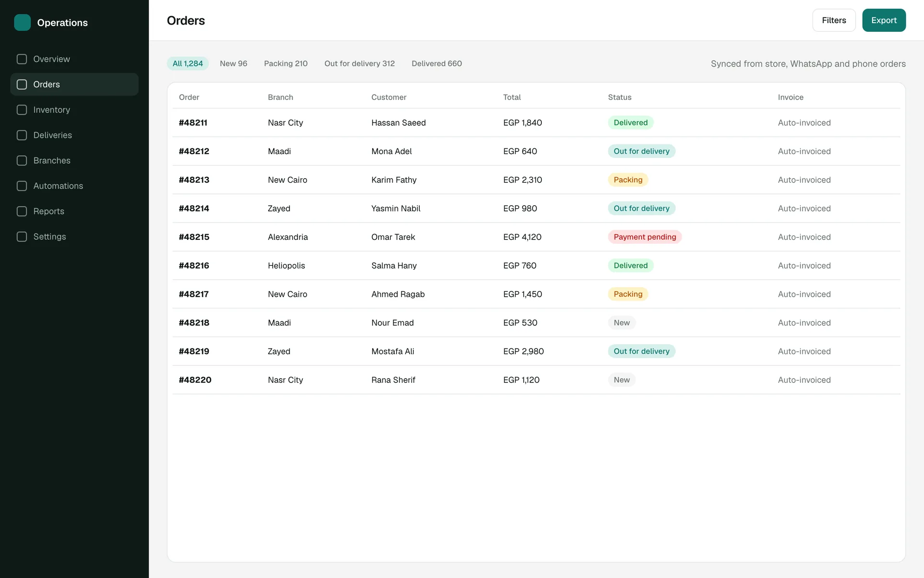Click the Packing badge for Karim Fathy
Image resolution: width=924 pixels, height=578 pixels.
tap(628, 180)
